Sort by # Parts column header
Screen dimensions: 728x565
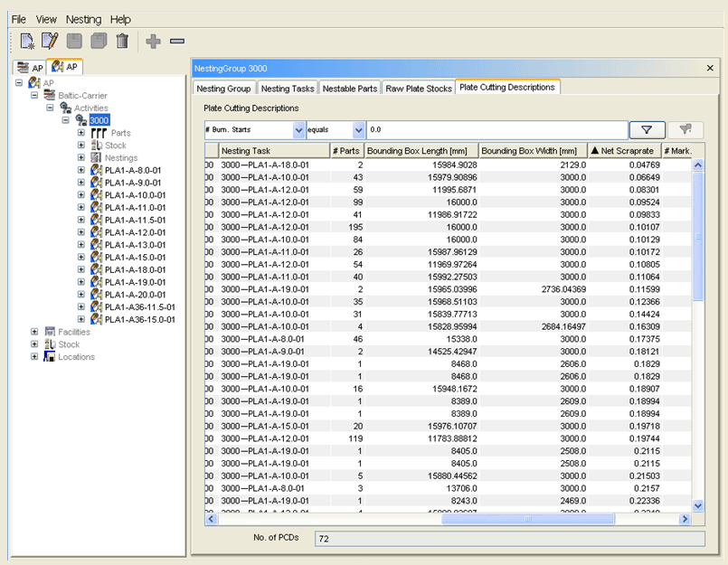pyautogui.click(x=346, y=151)
